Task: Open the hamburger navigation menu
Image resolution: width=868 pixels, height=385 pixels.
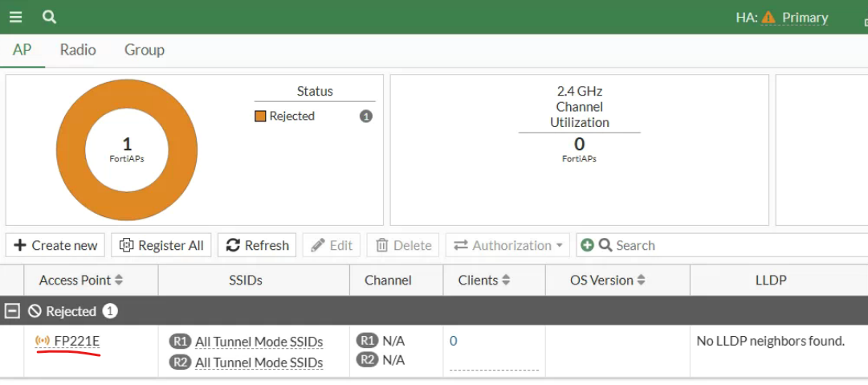Action: click(x=16, y=17)
